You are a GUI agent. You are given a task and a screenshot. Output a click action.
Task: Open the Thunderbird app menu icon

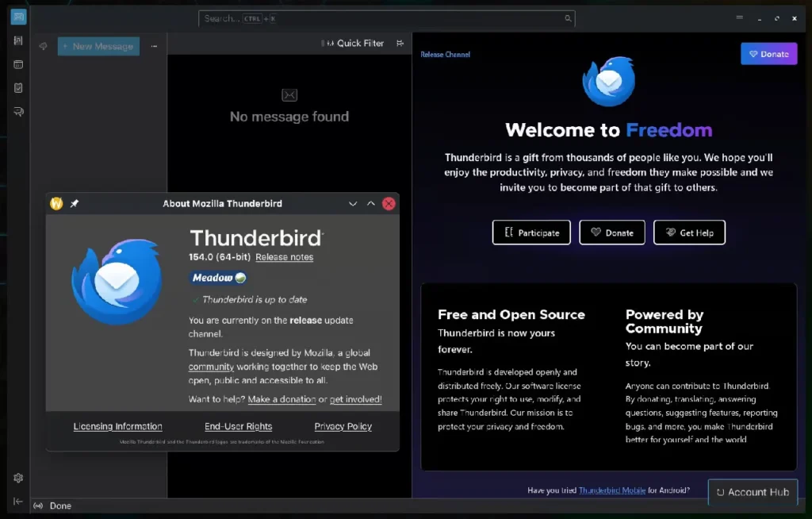click(740, 17)
